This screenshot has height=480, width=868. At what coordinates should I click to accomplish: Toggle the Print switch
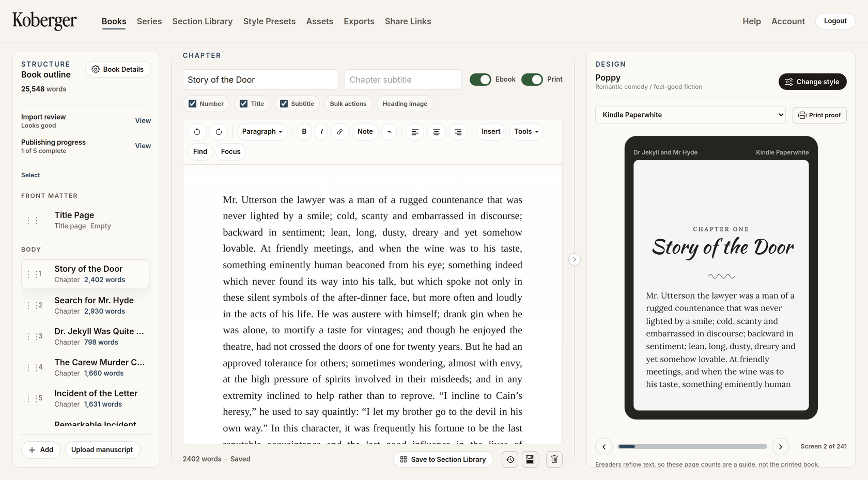(532, 80)
